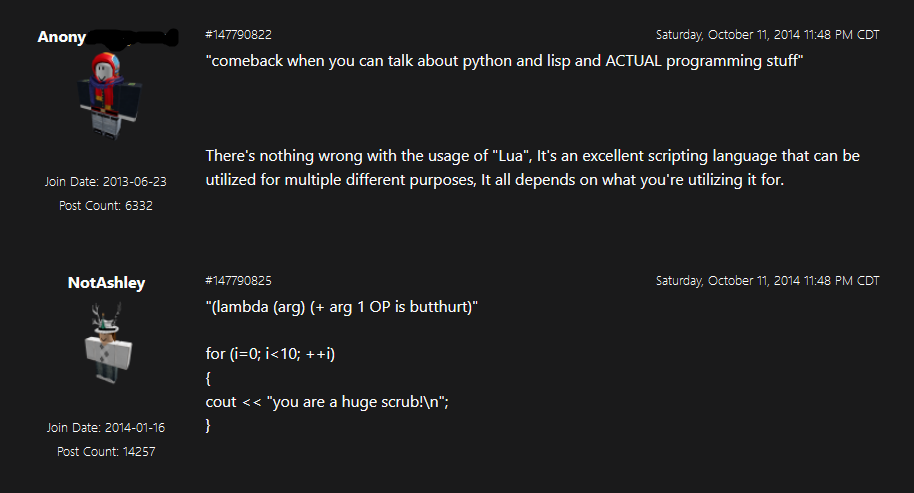Open NotAshley's white avatar image

tap(108, 343)
